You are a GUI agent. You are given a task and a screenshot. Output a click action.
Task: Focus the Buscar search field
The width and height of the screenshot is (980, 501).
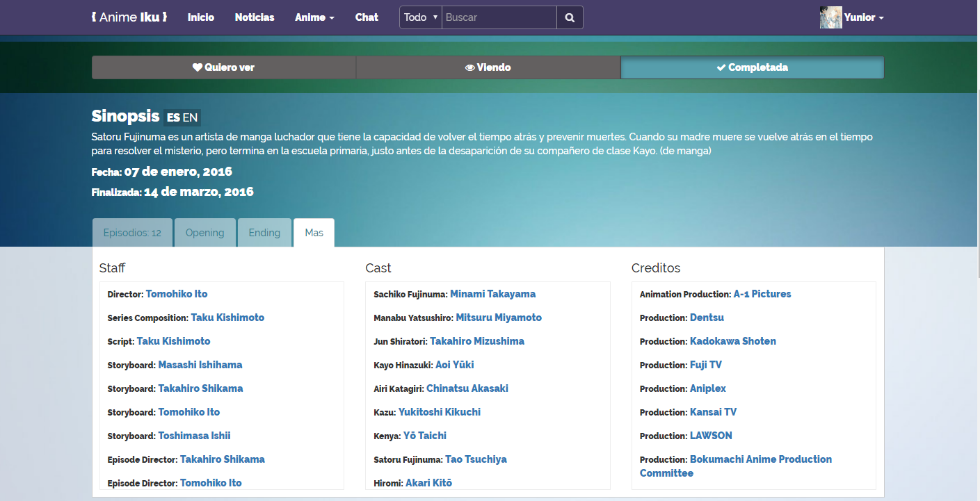coord(499,17)
